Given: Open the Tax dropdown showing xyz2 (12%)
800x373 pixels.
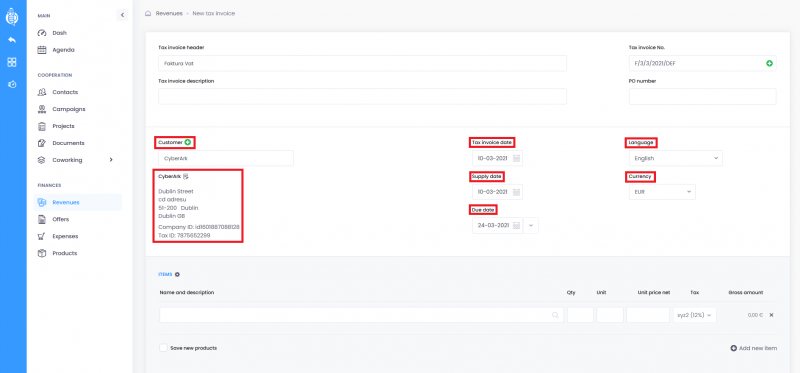Looking at the screenshot, I should [695, 315].
